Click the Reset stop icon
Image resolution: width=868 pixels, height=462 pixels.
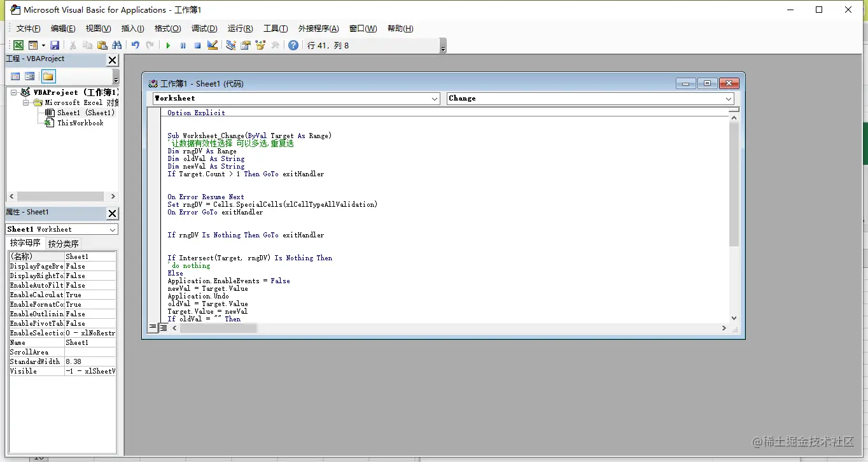coord(197,45)
